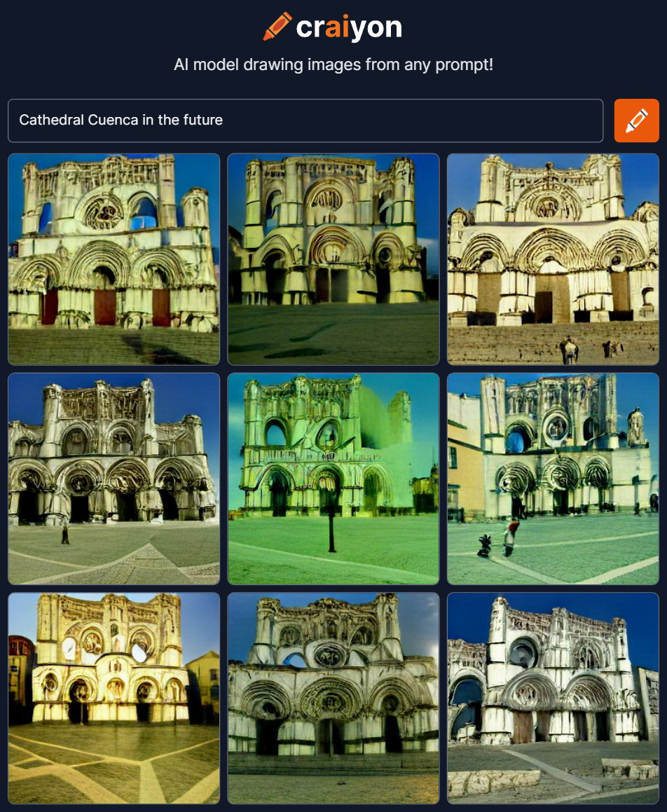Click the tagline AI model drawing images from any prompt!
Image resolution: width=667 pixels, height=812 pixels.
click(x=333, y=64)
